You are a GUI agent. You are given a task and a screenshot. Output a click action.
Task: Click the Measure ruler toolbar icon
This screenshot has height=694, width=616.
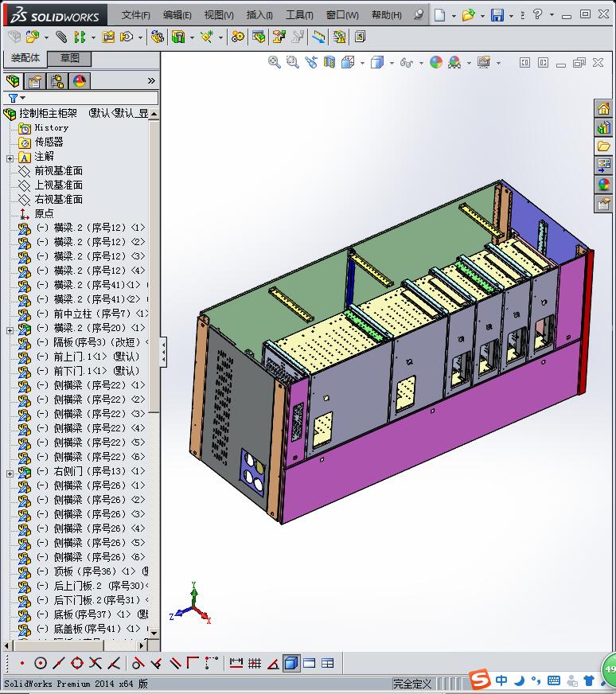point(318,37)
